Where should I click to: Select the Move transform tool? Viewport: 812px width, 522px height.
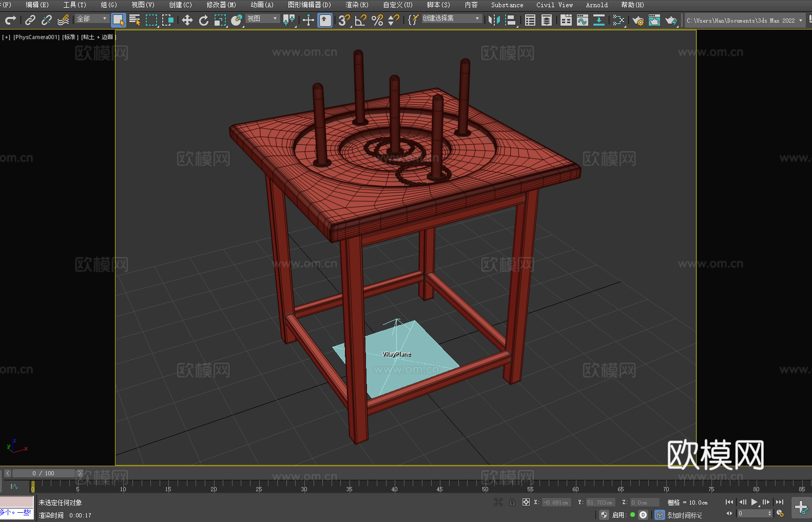tap(187, 21)
